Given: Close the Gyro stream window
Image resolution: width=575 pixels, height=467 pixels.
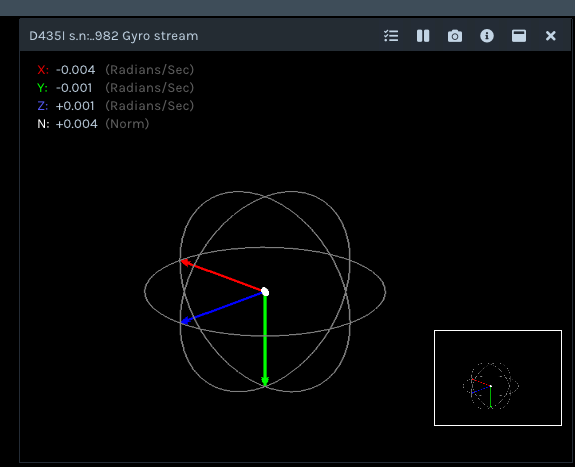Looking at the screenshot, I should click(550, 36).
